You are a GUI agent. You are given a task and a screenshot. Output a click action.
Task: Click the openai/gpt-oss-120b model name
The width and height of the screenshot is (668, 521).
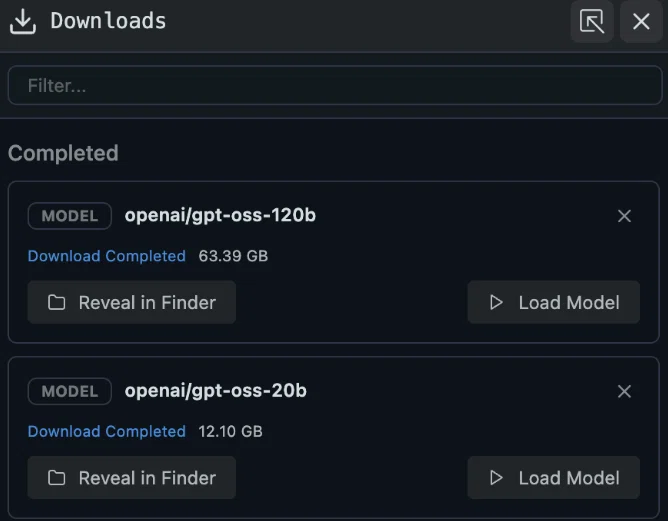click(220, 216)
